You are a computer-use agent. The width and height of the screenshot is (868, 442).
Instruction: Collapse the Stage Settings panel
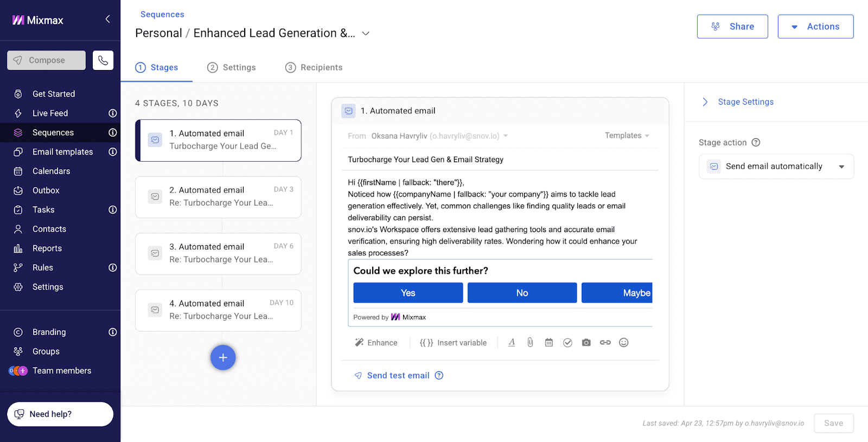click(x=705, y=102)
